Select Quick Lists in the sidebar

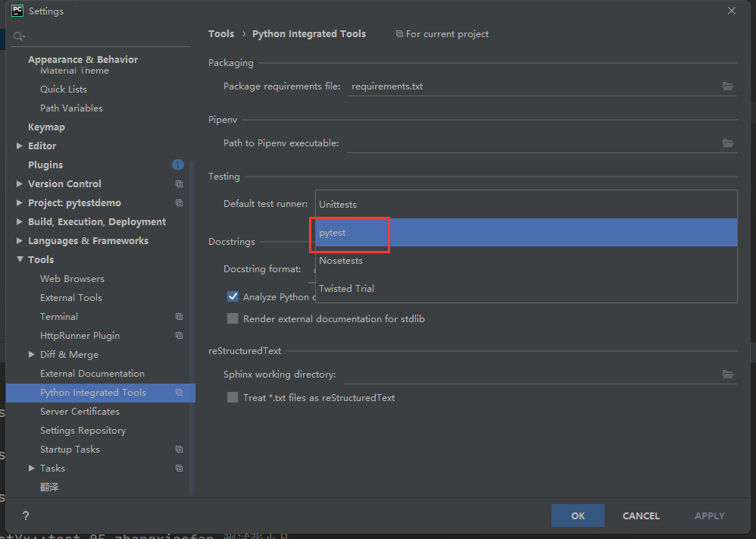point(64,89)
